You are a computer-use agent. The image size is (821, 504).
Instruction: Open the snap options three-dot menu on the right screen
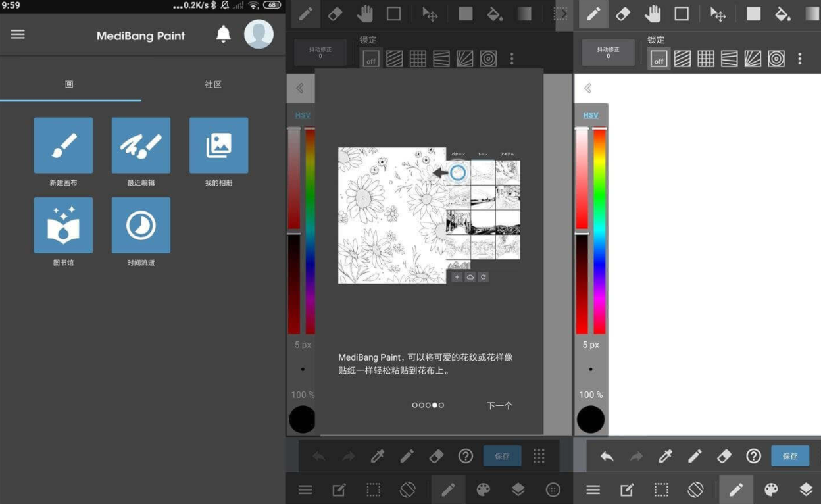[x=799, y=59]
